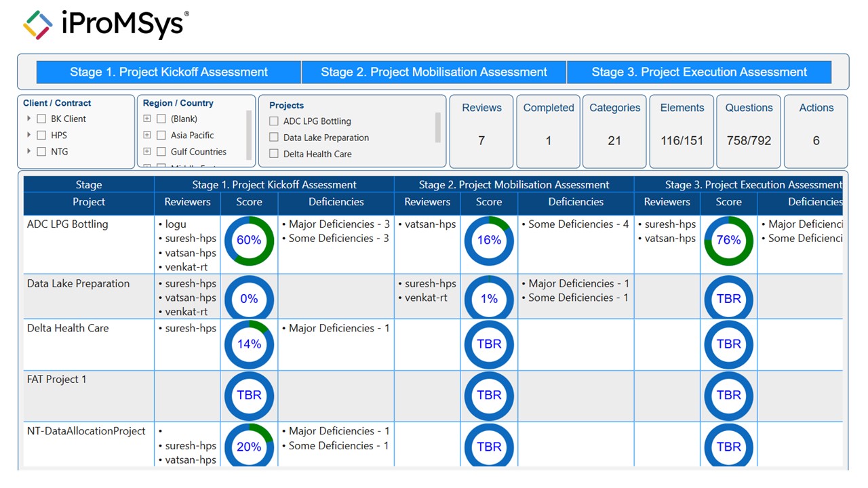Click the 60% score donut for ADC LPG Bottling
The height and width of the screenshot is (488, 868).
pyautogui.click(x=249, y=241)
